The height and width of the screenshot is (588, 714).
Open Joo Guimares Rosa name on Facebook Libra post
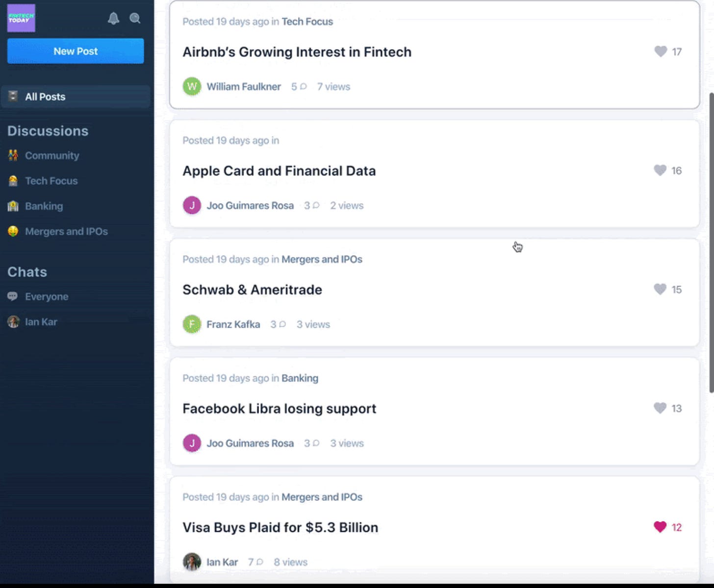pos(250,443)
